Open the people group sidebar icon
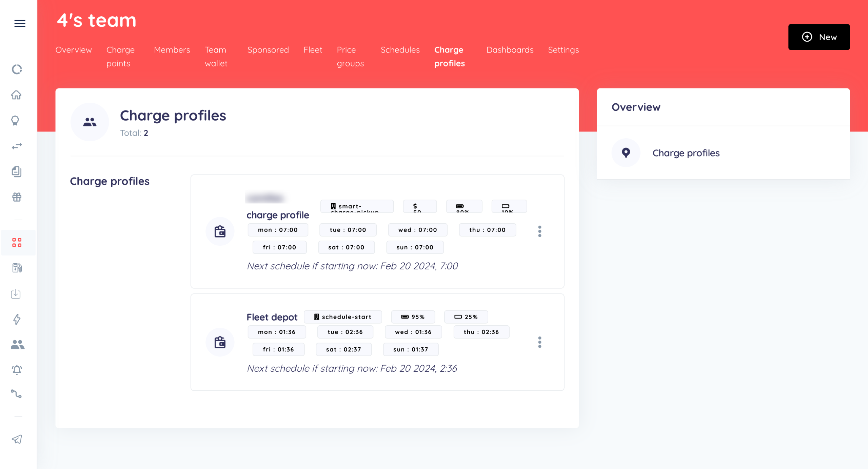The height and width of the screenshot is (469, 868). click(x=17, y=344)
